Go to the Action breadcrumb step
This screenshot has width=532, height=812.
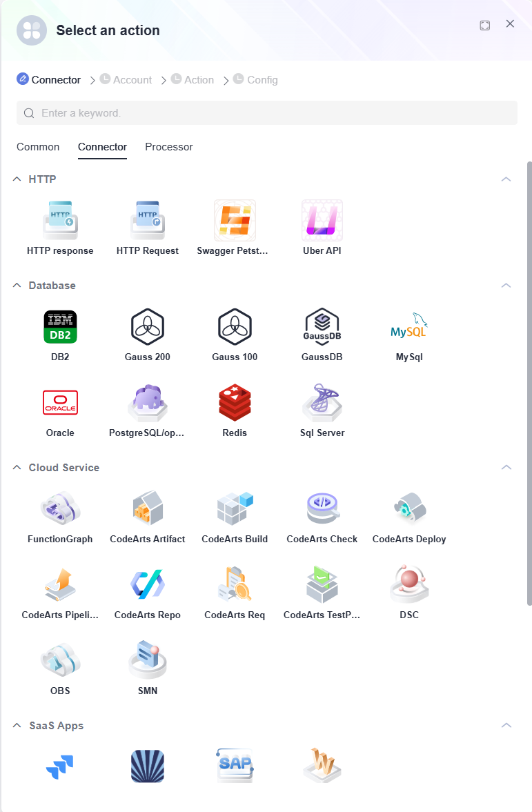(193, 80)
